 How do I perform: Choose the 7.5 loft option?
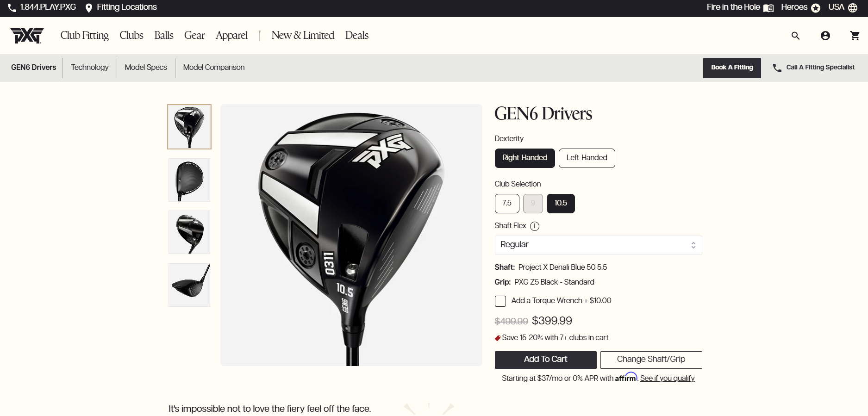point(507,204)
